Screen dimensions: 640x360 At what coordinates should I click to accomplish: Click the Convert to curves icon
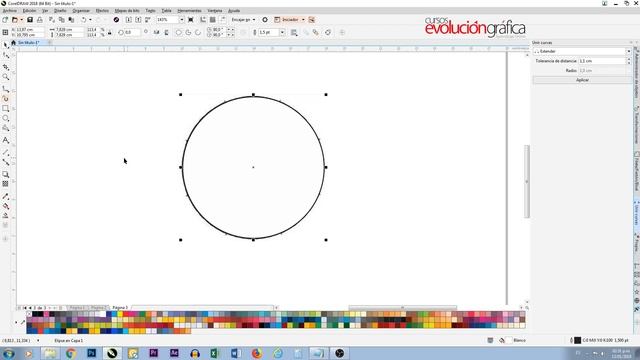pyautogui.click(x=328, y=32)
